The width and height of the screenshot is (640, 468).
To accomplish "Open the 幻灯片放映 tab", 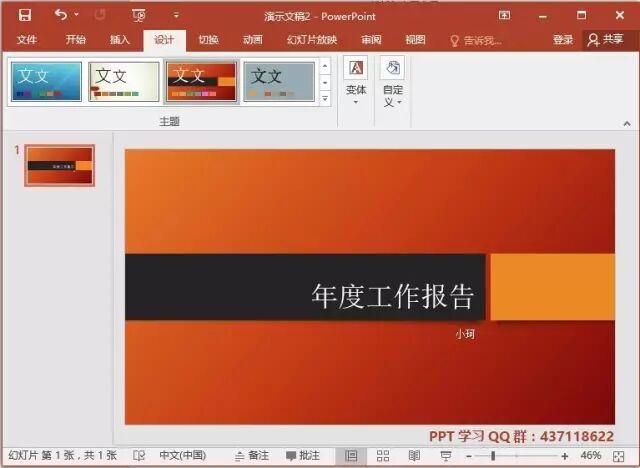I will coord(312,40).
